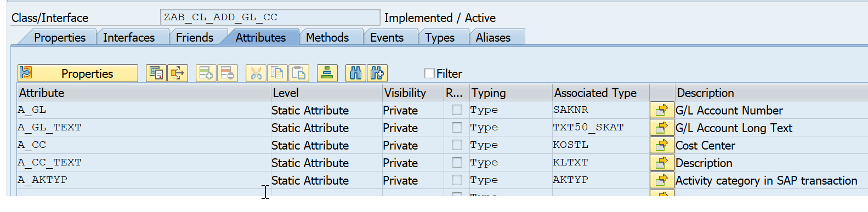868x212 pixels.
Task: Click the TXT50_SKAT associated type cell
Action: pyautogui.click(x=601, y=128)
